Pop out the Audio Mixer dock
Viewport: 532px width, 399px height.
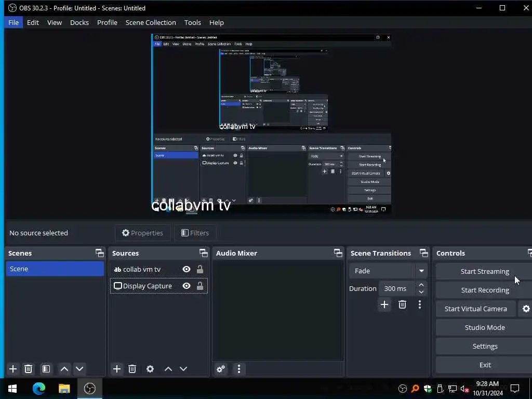[x=338, y=253]
